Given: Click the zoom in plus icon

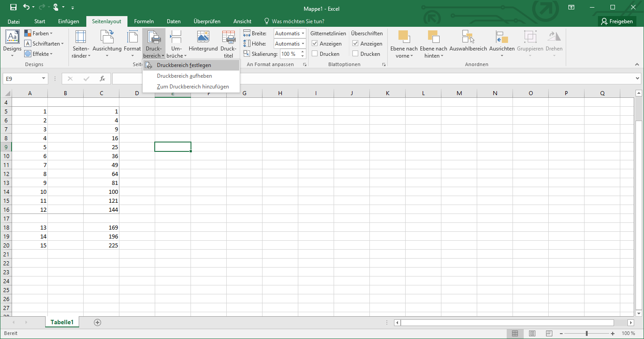Looking at the screenshot, I should [x=613, y=334].
